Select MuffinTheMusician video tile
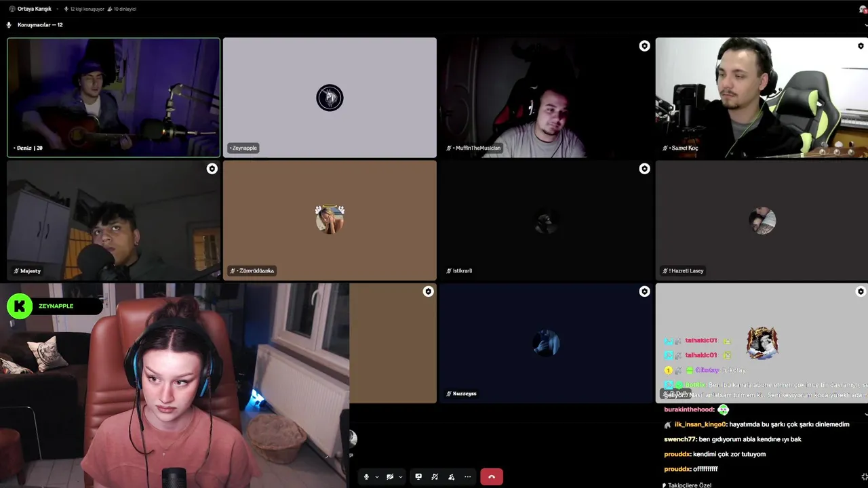This screenshot has width=868, height=488. tap(546, 98)
